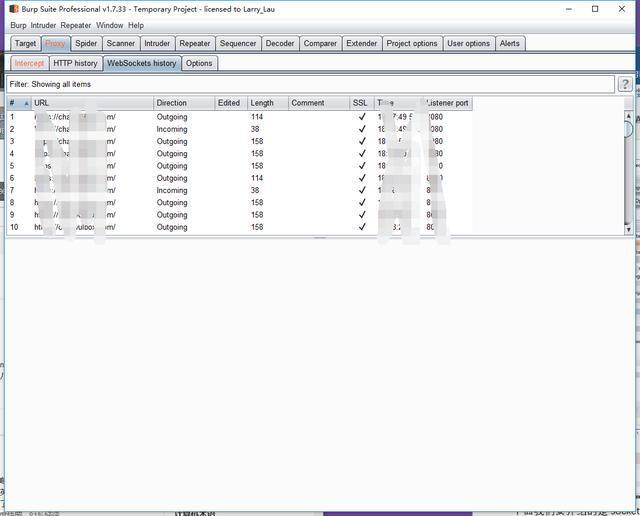The width and height of the screenshot is (640, 516).
Task: Switch to the Proxy tab
Action: coord(56,43)
